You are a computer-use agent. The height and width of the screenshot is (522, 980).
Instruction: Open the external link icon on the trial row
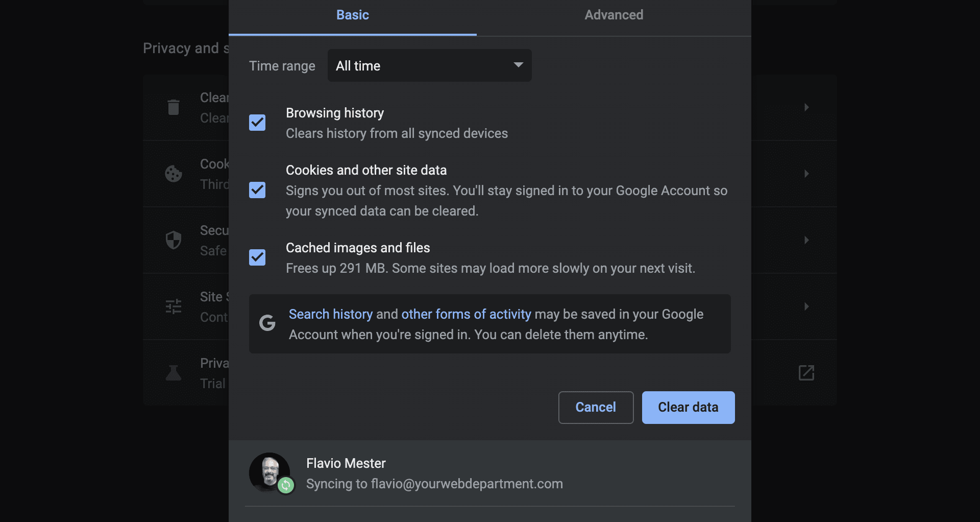805,373
